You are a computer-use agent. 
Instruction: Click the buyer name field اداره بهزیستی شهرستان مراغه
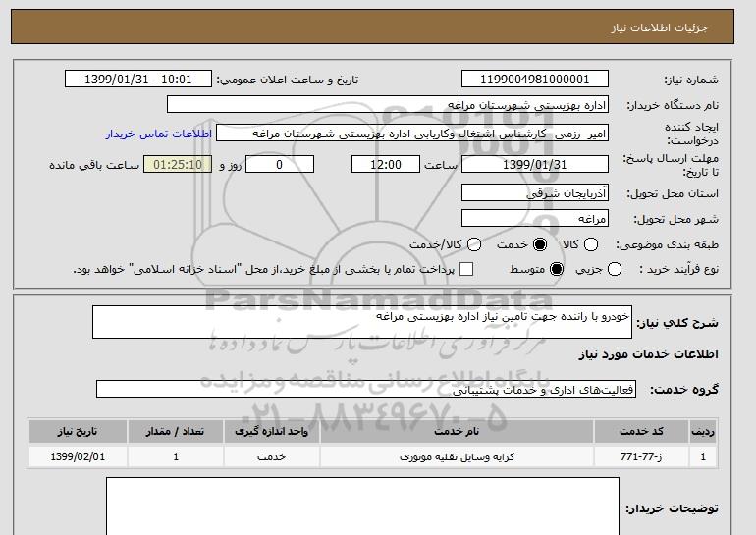[x=388, y=105]
